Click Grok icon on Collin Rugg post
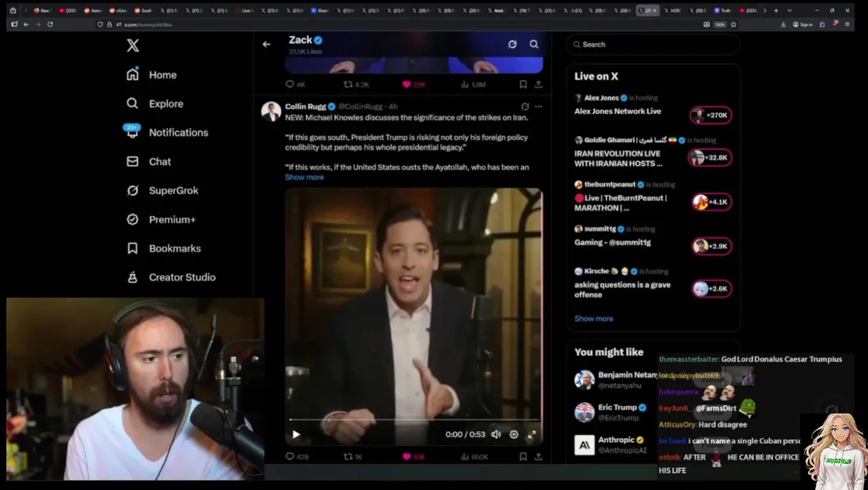 [524, 106]
